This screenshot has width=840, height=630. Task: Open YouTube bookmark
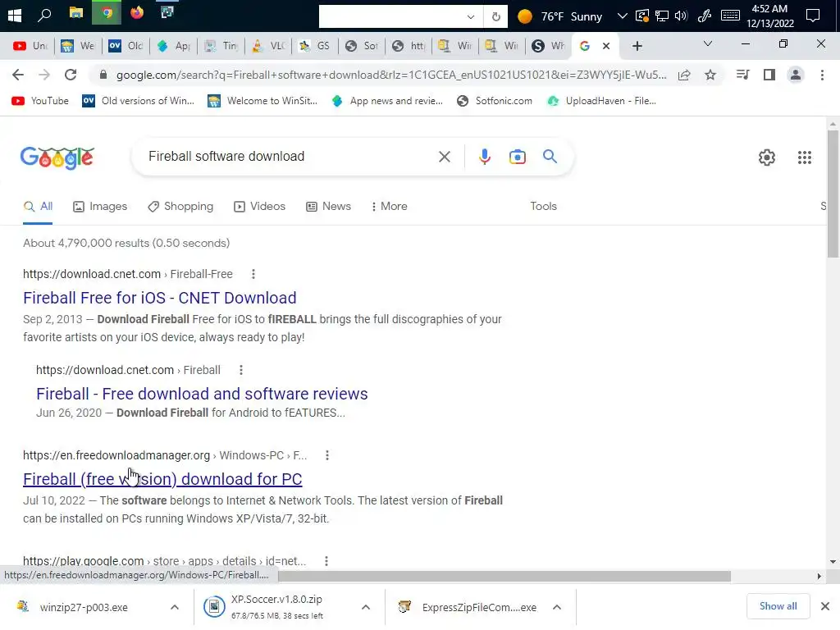click(40, 101)
